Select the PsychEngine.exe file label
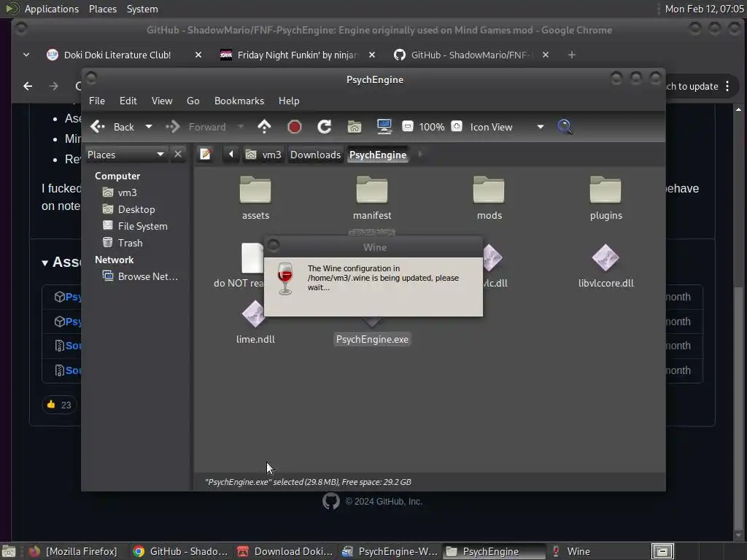Image resolution: width=747 pixels, height=560 pixels. click(372, 340)
